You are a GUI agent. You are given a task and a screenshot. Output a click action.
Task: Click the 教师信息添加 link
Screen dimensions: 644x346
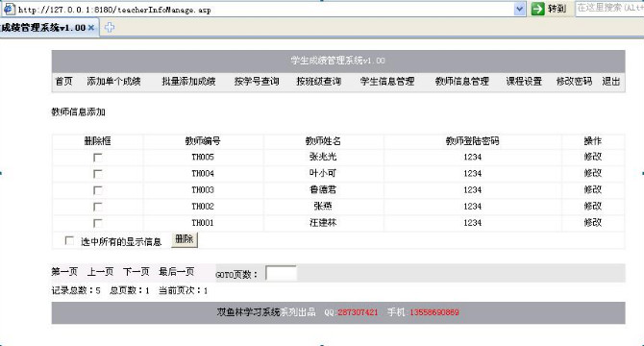79,111
